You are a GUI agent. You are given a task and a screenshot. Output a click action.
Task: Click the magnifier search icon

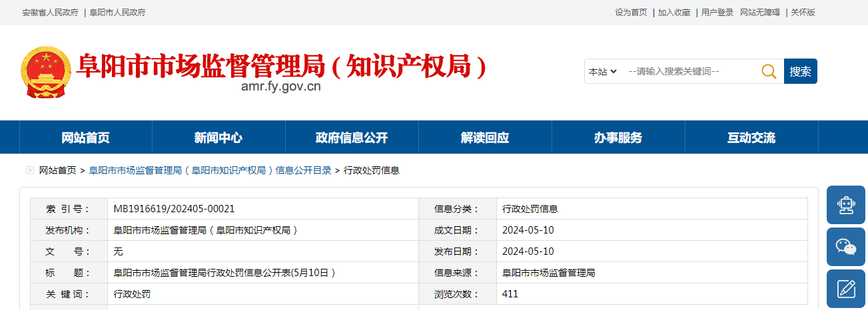click(x=769, y=71)
